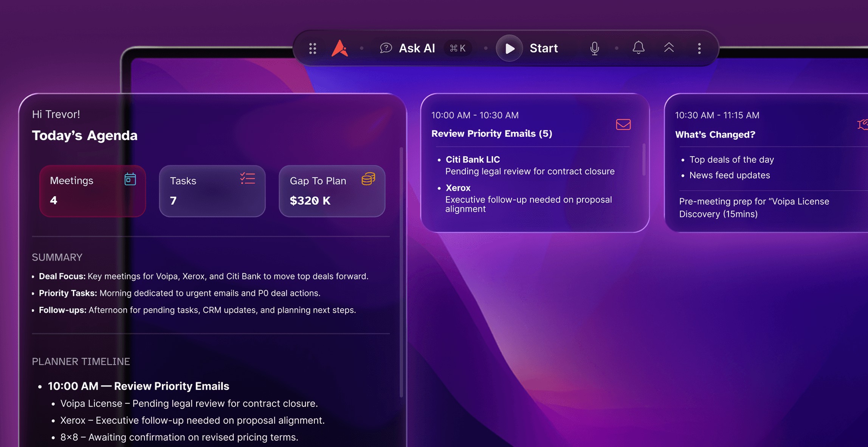868x447 pixels.
Task: Click the round Play button
Action: coord(509,48)
